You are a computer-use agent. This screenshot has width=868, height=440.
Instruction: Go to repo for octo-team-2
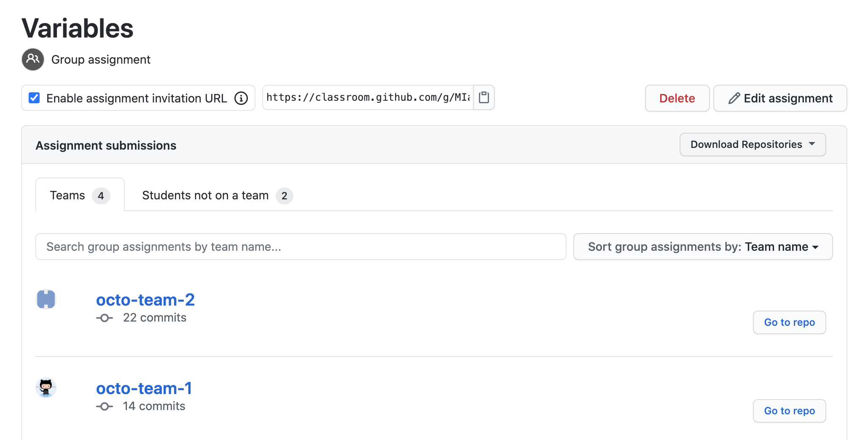tap(789, 322)
